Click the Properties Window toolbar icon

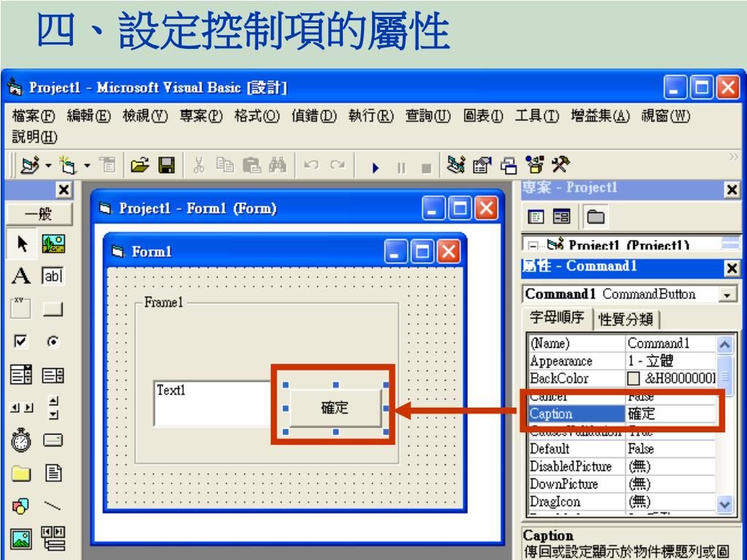[x=482, y=166]
